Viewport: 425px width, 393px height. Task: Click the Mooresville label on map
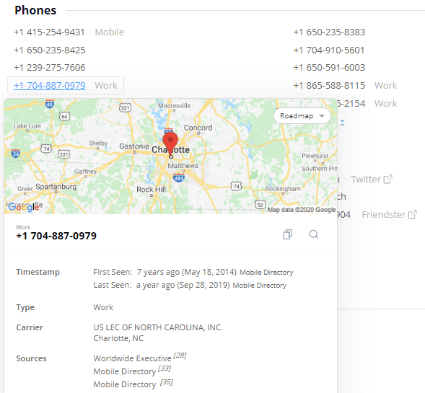pyautogui.click(x=174, y=106)
